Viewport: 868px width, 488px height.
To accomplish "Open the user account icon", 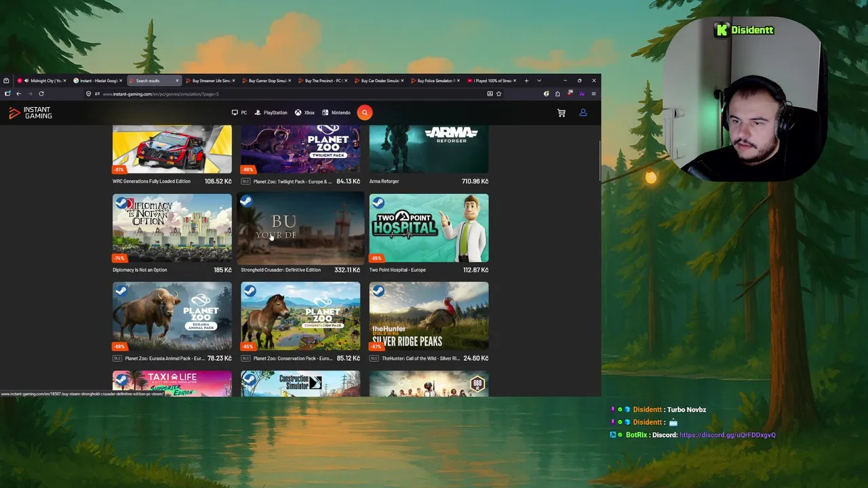I will [x=583, y=113].
